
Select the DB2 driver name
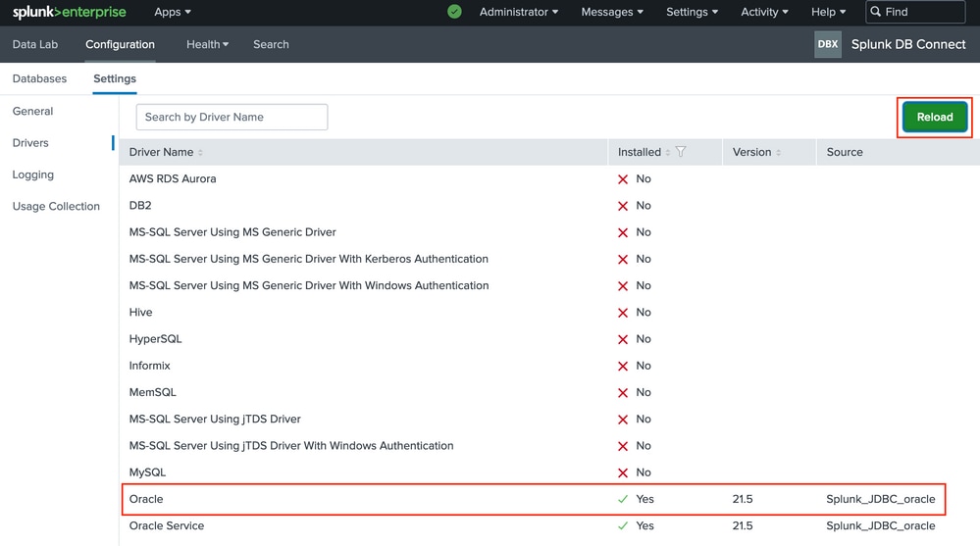(x=140, y=206)
